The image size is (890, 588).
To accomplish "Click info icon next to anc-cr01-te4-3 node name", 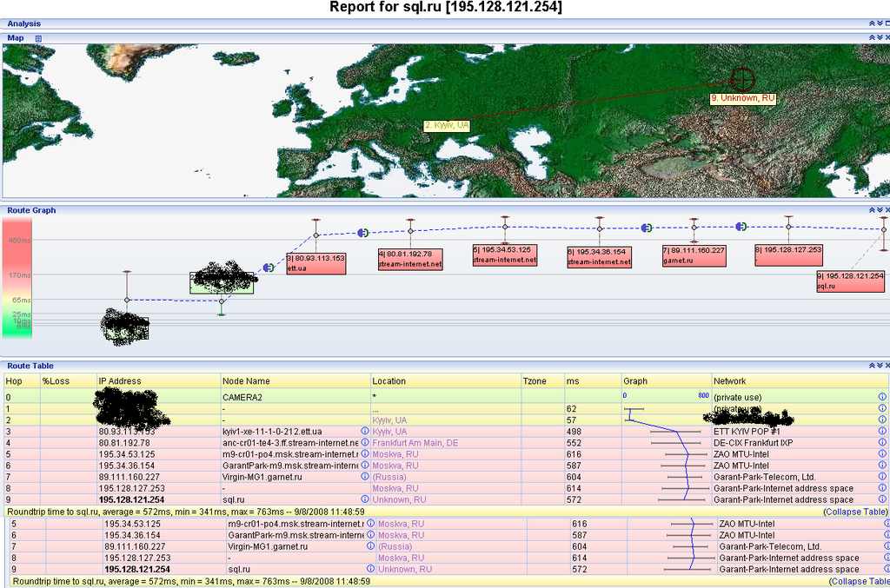I will point(365,443).
